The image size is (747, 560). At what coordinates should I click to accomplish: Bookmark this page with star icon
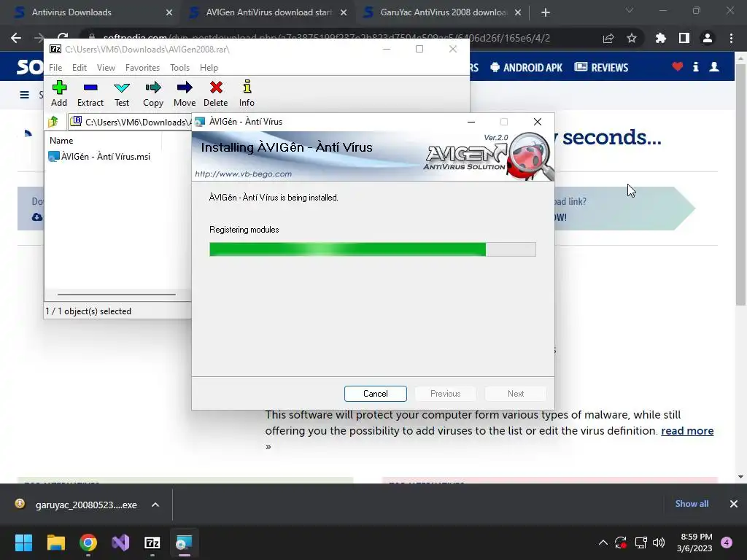(632, 38)
